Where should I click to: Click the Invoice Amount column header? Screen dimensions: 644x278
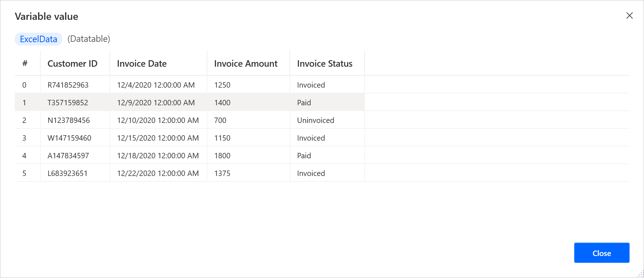pos(246,64)
